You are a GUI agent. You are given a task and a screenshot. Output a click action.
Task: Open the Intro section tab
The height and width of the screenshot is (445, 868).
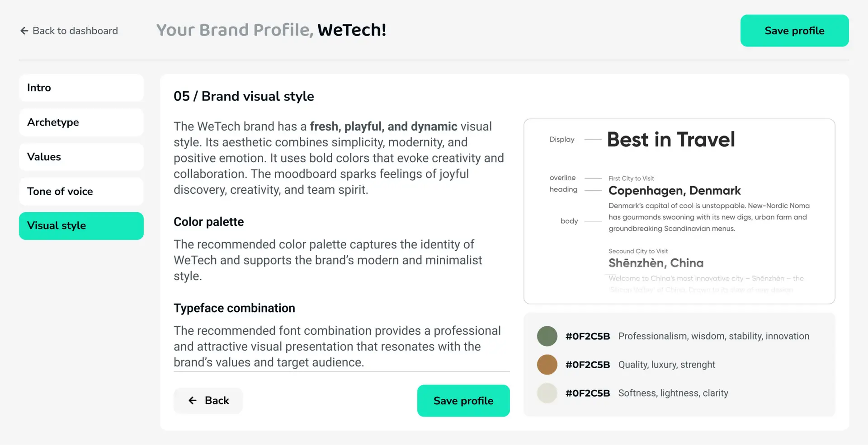[x=81, y=88]
